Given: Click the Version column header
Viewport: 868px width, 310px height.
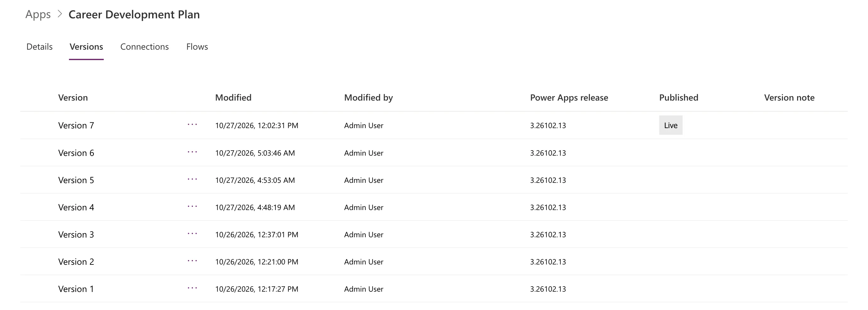Looking at the screenshot, I should click(73, 98).
